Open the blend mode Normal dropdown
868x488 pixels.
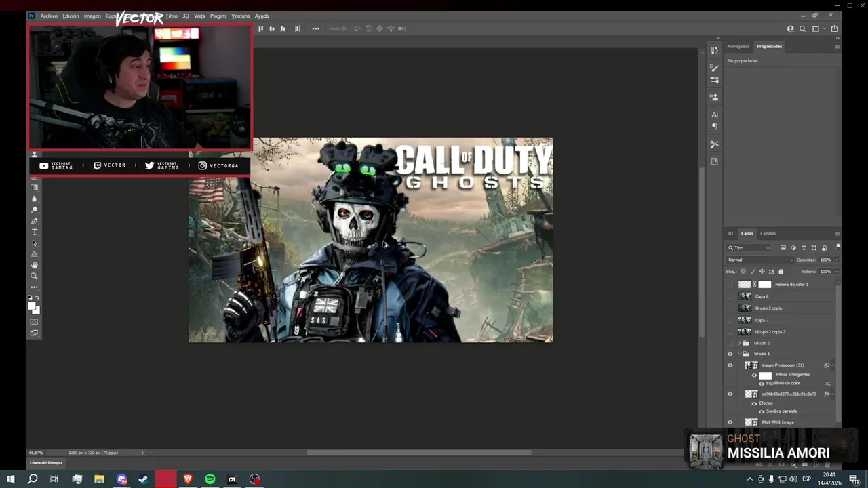click(760, 260)
